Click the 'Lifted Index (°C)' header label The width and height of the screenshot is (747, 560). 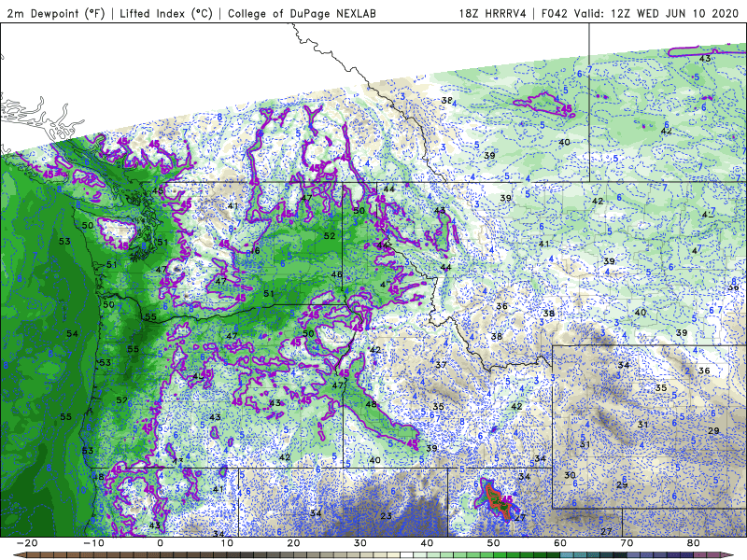[166, 13]
